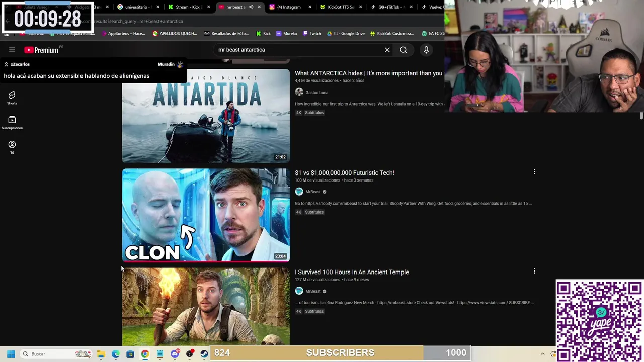Image resolution: width=644 pixels, height=362 pixels.
Task: Clear the search box with the X
Action: (x=387, y=50)
